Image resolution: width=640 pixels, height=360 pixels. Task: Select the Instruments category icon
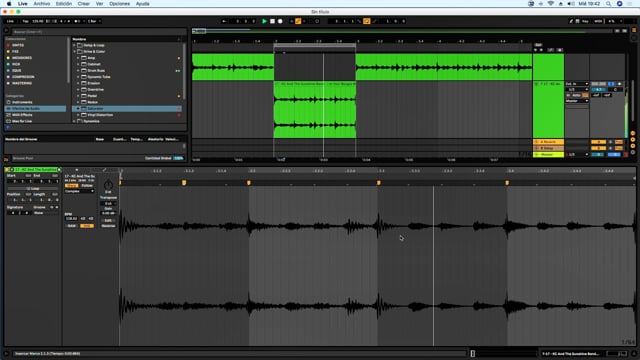pyautogui.click(x=9, y=102)
